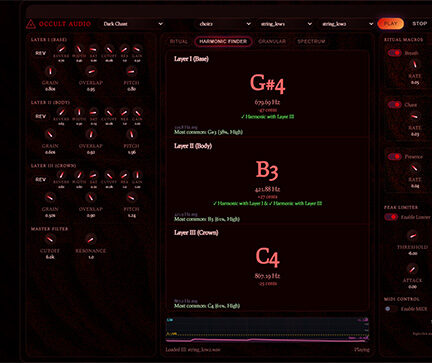
Task: Switch to the Ritual tab
Action: pos(179,42)
